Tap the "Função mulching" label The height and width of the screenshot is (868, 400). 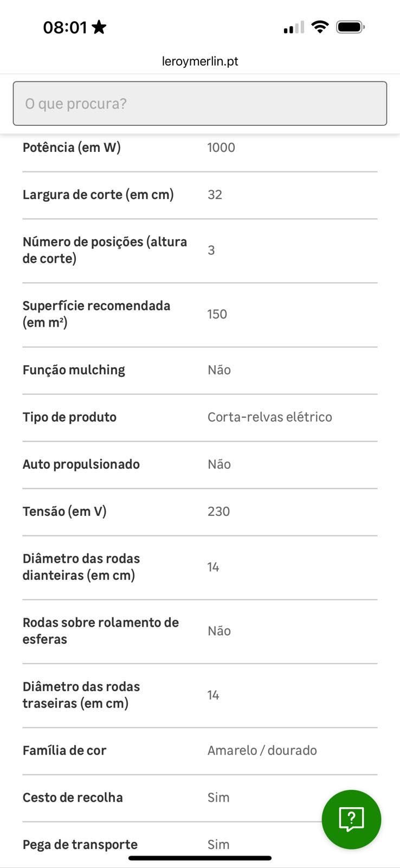(x=74, y=370)
